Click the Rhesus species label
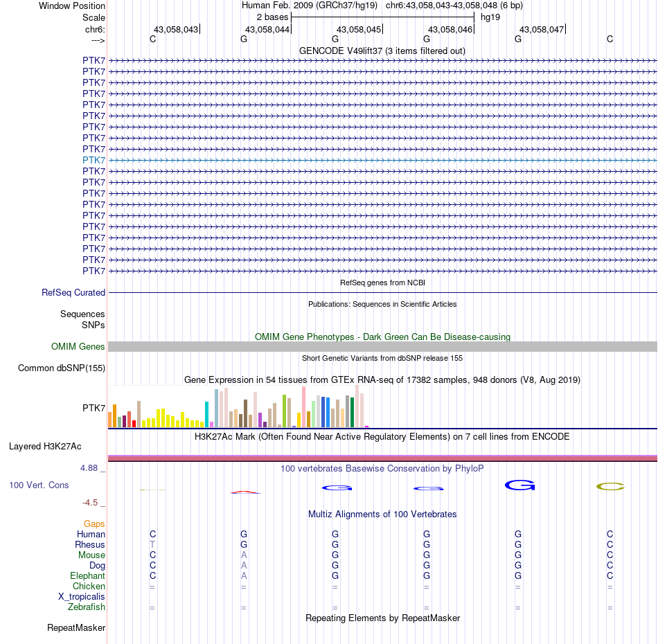658x644 pixels. point(90,544)
